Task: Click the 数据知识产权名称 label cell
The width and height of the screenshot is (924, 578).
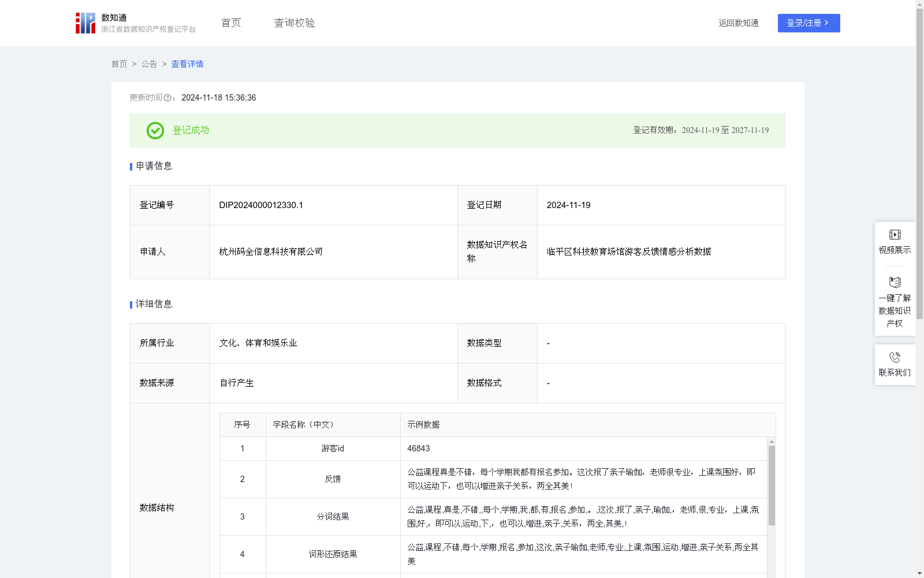Action: coord(497,252)
